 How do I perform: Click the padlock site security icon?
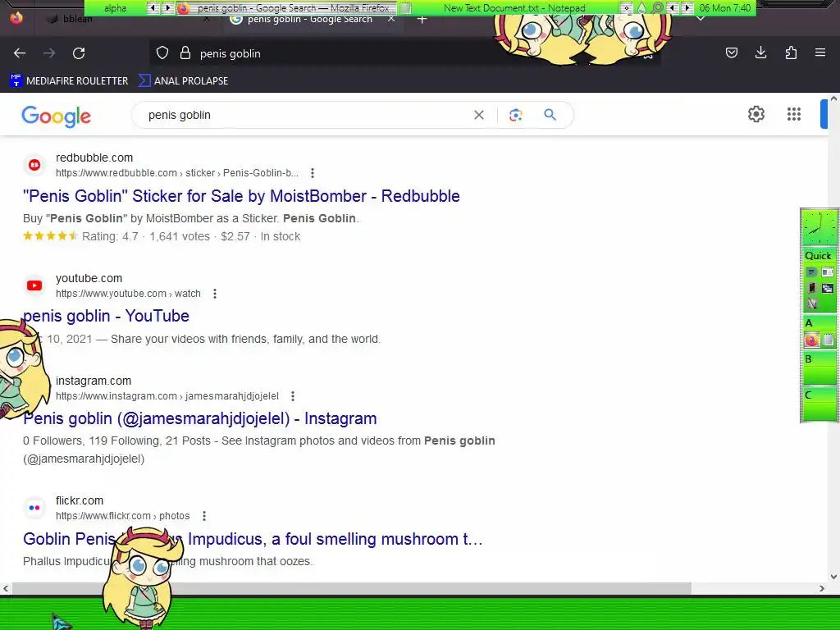(x=185, y=53)
